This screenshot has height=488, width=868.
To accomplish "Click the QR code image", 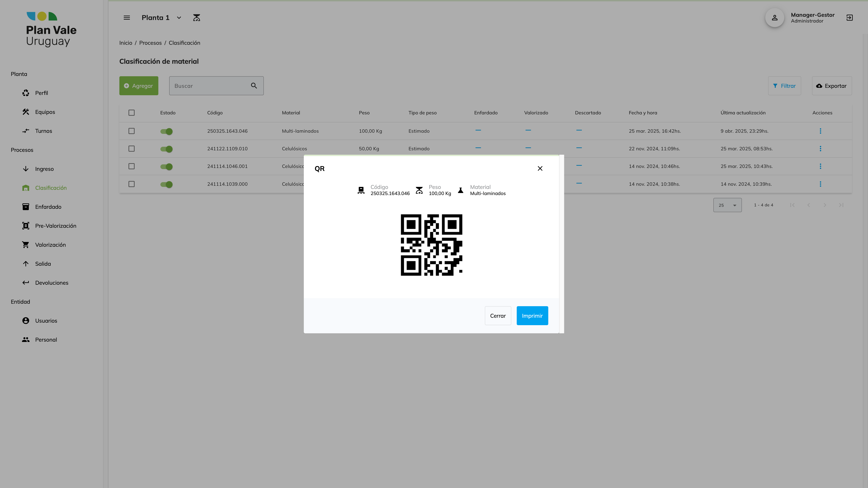I will point(431,245).
